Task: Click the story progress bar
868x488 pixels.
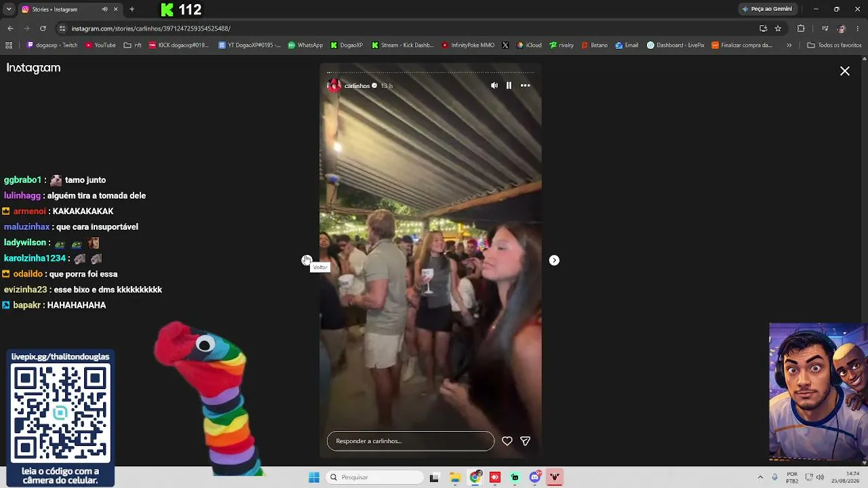Action: tap(431, 72)
